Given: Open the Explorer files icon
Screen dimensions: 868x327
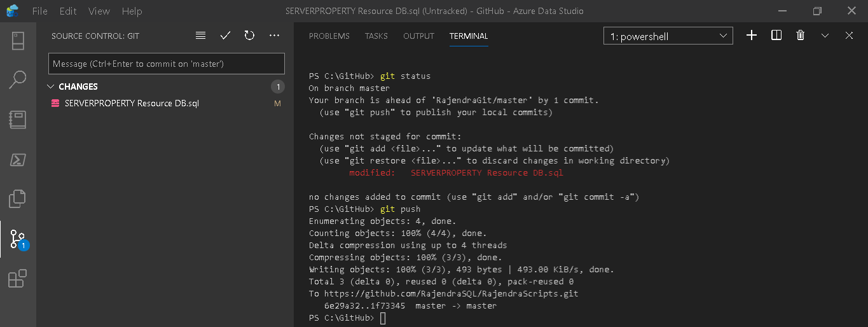Looking at the screenshot, I should (18, 198).
